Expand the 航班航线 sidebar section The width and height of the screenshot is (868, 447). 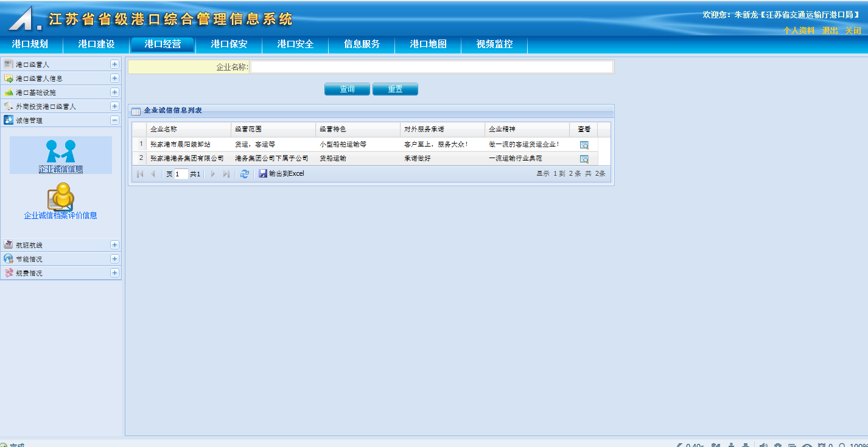coord(114,244)
